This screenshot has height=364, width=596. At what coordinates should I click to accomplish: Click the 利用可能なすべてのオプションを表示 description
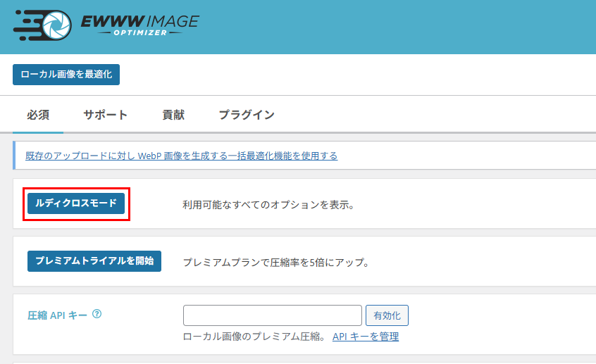click(x=268, y=205)
